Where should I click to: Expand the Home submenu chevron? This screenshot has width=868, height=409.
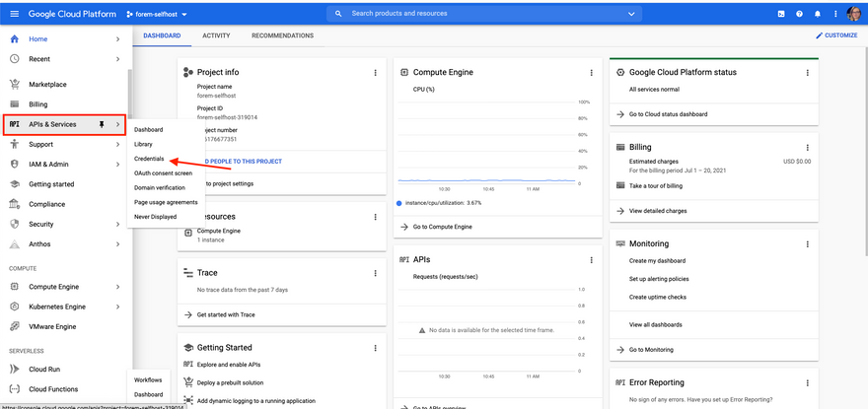click(117, 39)
